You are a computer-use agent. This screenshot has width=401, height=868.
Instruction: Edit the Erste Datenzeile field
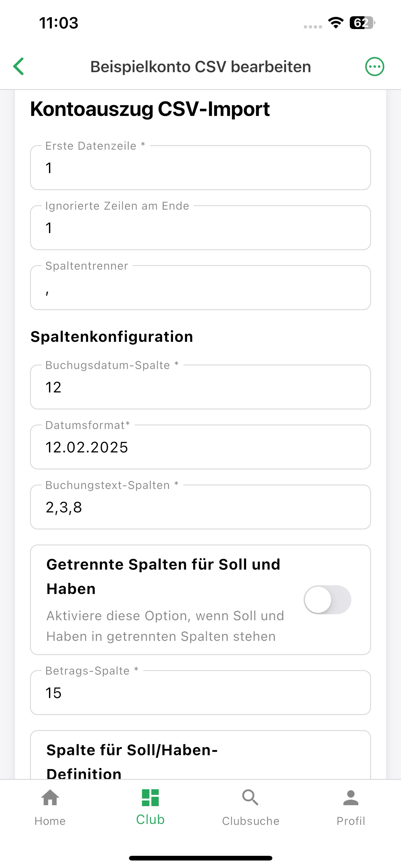coord(200,167)
